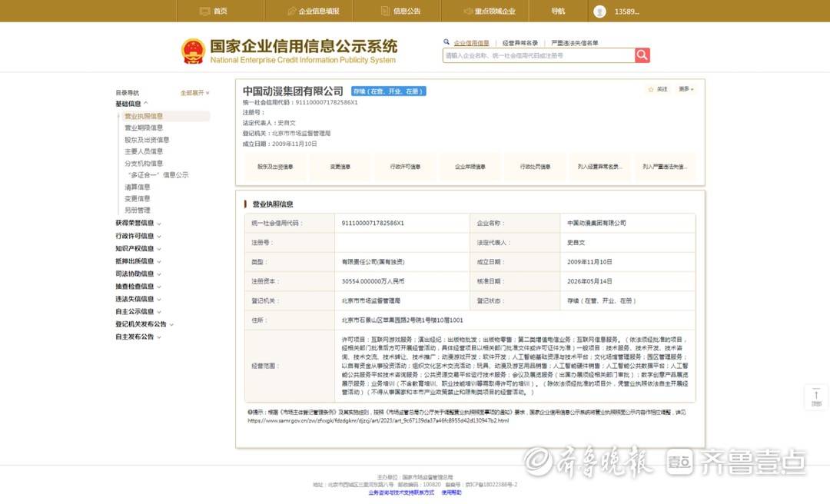The image size is (830, 504).
Task: Select 营业执照信息 in sidebar
Action: 144,116
